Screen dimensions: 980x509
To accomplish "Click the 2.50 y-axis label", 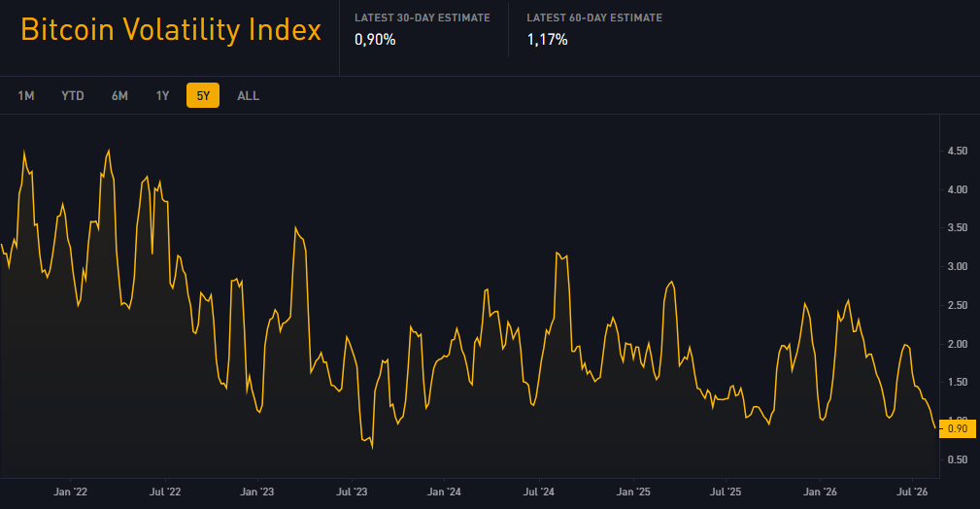I will click(958, 305).
